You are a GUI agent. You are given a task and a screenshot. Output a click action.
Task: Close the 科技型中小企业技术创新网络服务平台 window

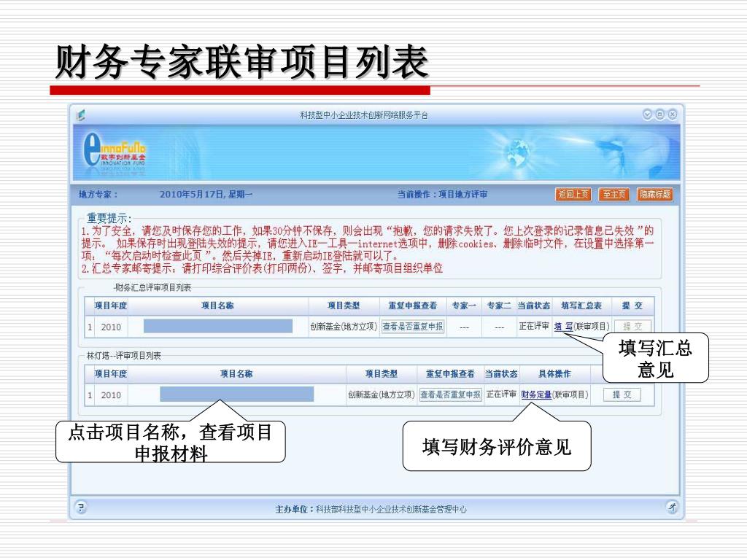tap(672, 114)
